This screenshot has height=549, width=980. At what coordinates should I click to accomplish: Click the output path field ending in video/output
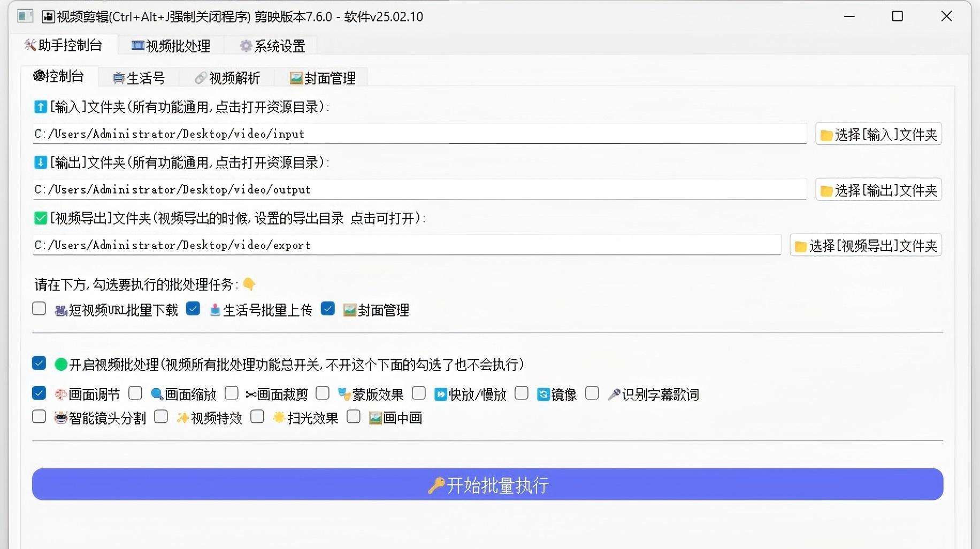419,189
